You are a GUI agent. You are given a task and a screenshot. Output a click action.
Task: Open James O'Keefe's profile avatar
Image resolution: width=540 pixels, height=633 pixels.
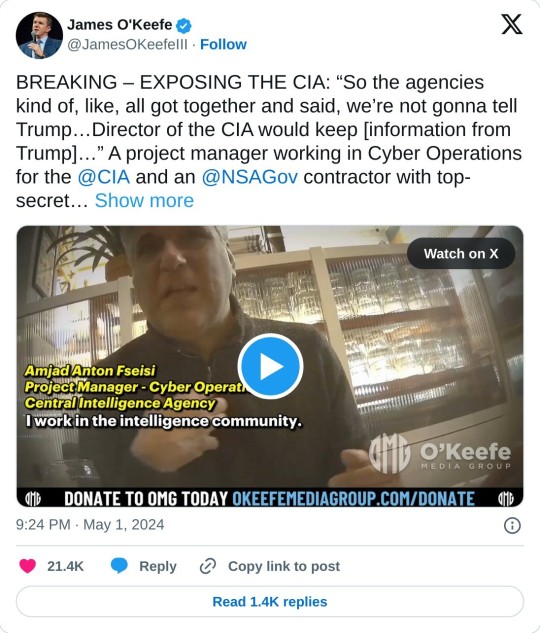pyautogui.click(x=39, y=35)
